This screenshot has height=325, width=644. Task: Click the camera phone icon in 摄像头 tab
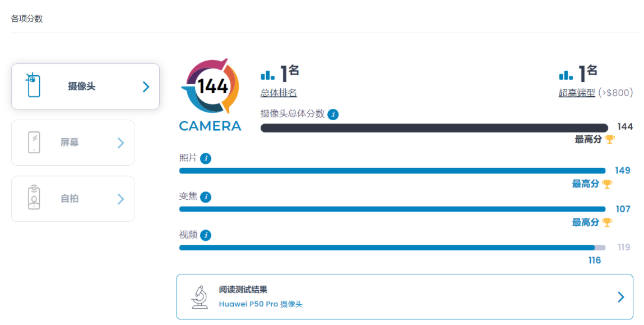[x=34, y=86]
